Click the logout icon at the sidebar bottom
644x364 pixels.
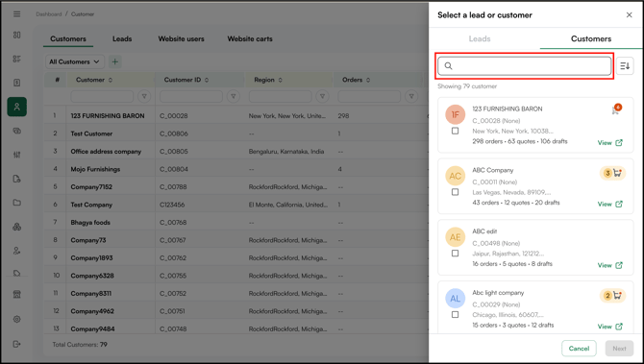(x=17, y=344)
